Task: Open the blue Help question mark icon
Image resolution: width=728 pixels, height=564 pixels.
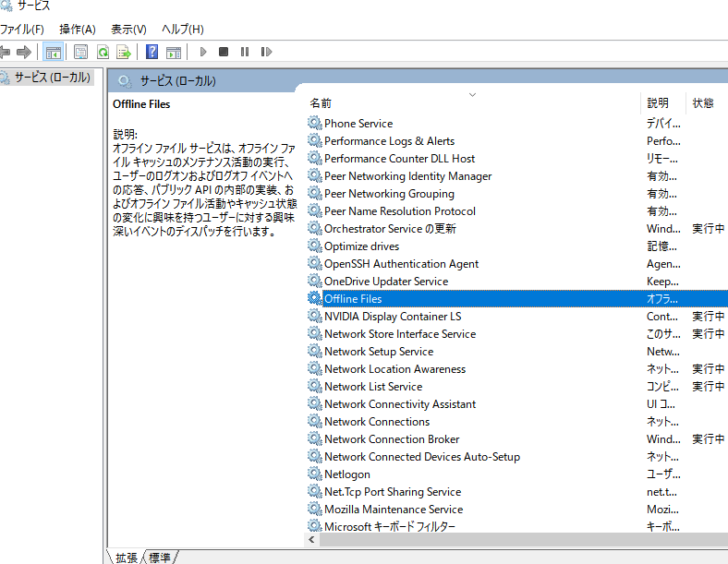Action: click(x=152, y=52)
